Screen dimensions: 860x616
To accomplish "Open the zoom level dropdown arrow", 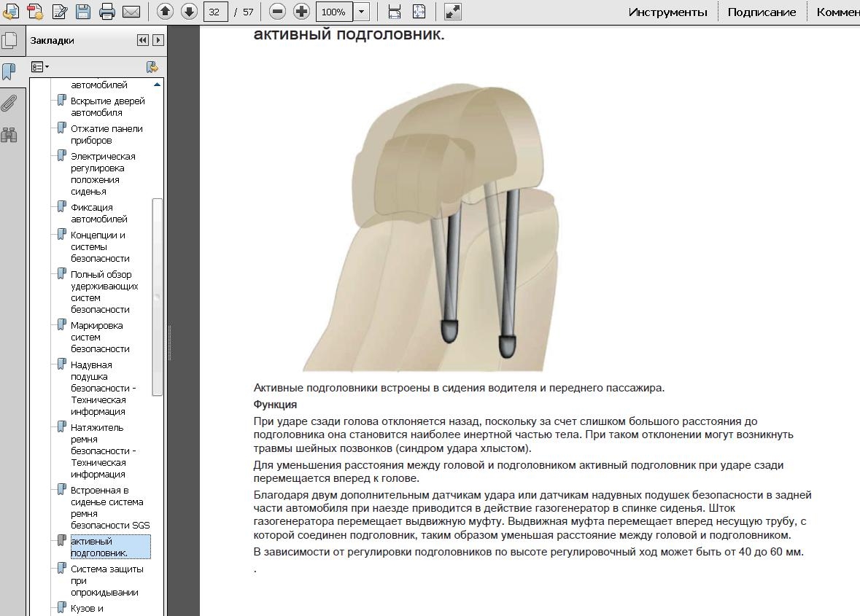I will [x=362, y=12].
